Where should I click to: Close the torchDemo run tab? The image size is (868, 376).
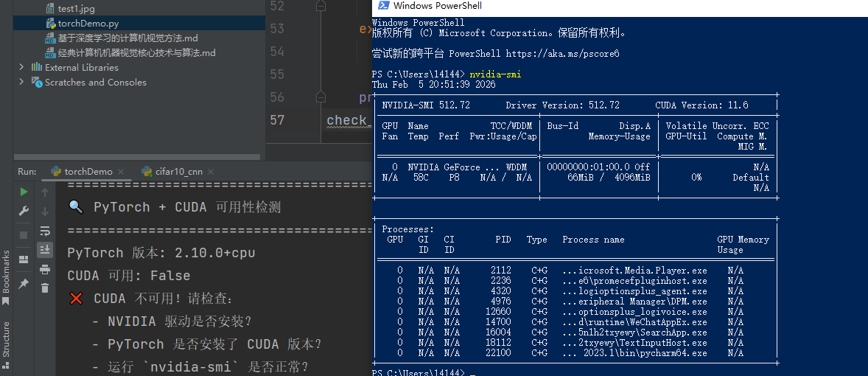coord(122,172)
